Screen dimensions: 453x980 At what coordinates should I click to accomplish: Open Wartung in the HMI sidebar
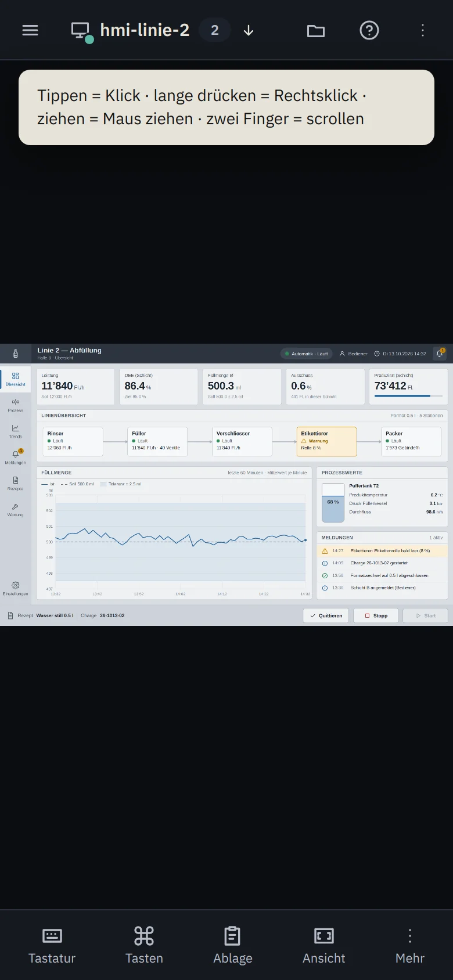tap(16, 510)
